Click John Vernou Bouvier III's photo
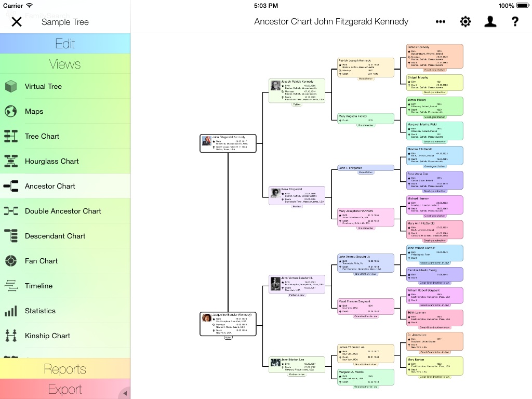 click(275, 284)
